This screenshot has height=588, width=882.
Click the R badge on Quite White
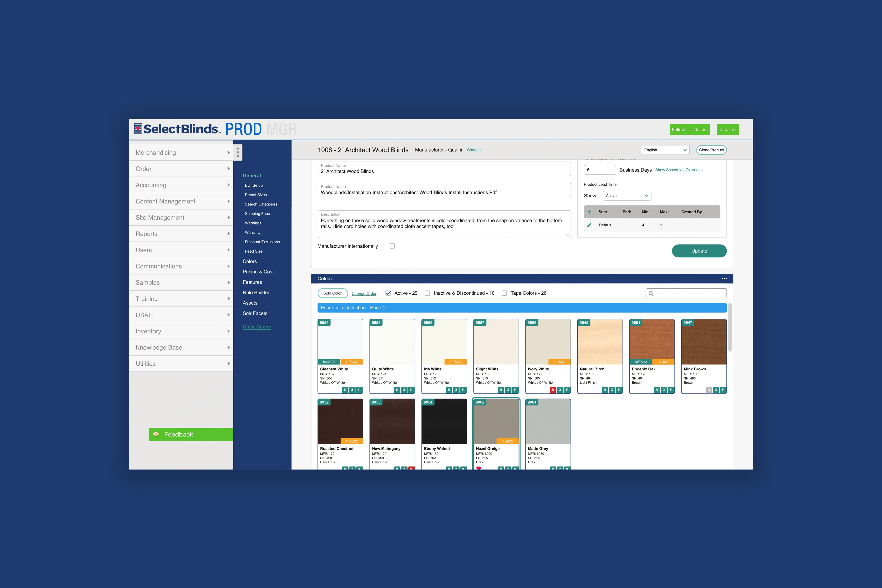coord(397,390)
